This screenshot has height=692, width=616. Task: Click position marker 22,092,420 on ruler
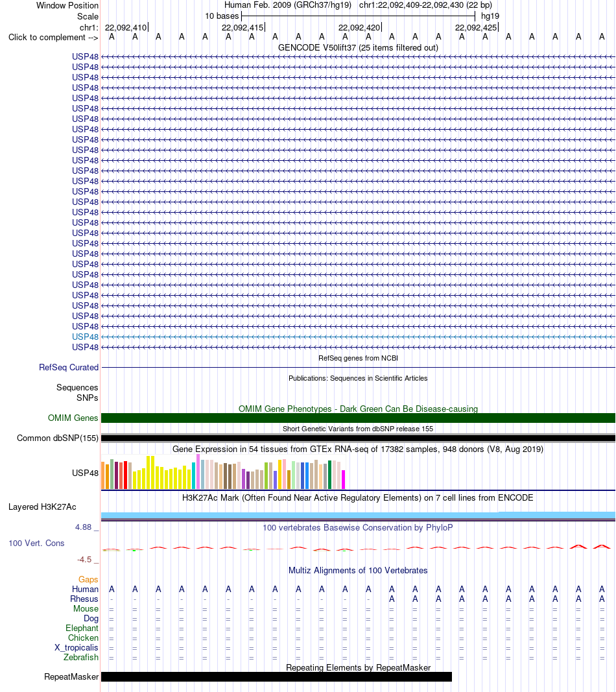click(359, 27)
